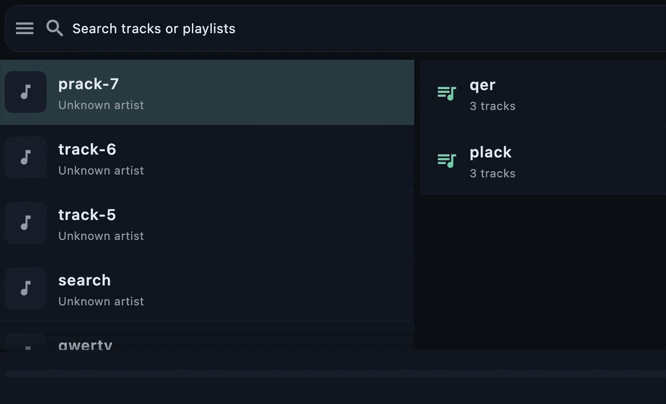Viewport: 666px width, 404px height.
Task: Select the partially visible qwerty track
Action: click(x=85, y=344)
